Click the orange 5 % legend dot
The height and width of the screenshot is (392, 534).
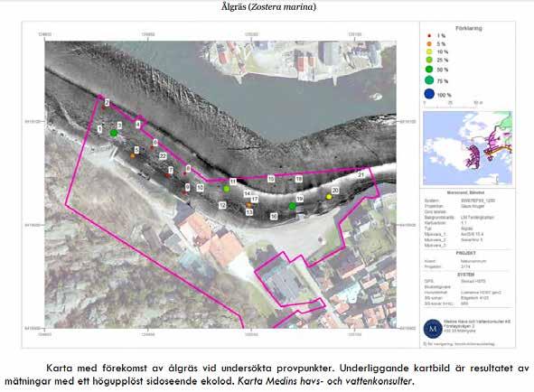pyautogui.click(x=429, y=44)
